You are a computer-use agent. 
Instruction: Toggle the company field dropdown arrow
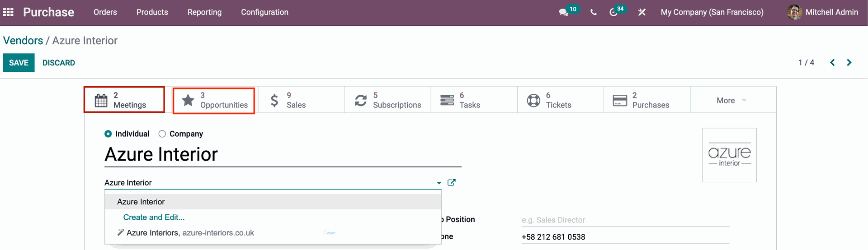(439, 183)
